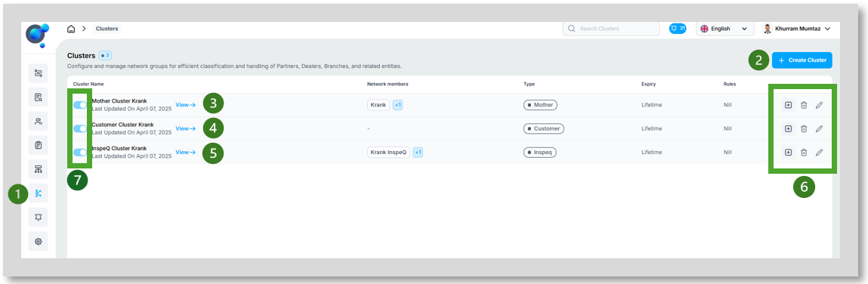Go to home via breadcrumb house icon
The image size is (868, 284).
coord(71,29)
